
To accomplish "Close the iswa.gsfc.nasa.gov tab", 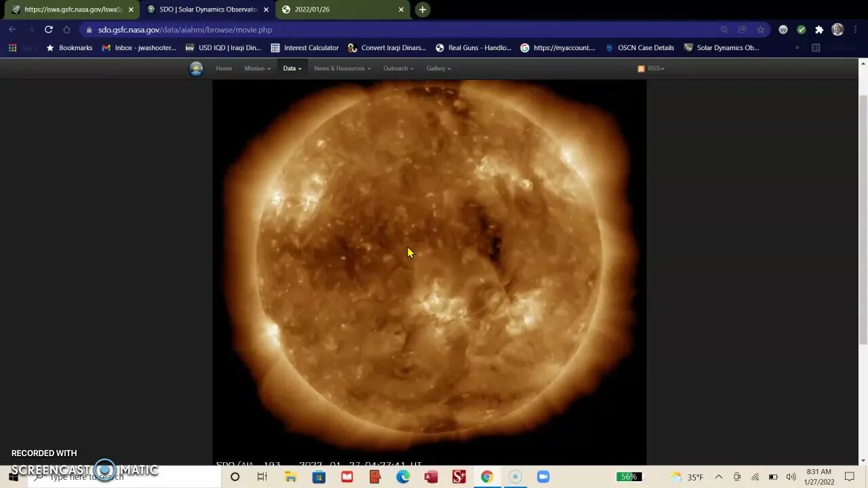I will (x=131, y=9).
